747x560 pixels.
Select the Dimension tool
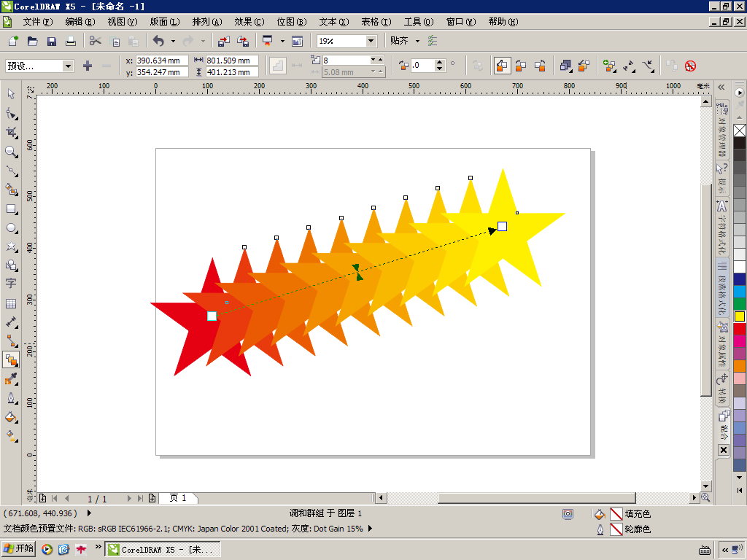11,322
